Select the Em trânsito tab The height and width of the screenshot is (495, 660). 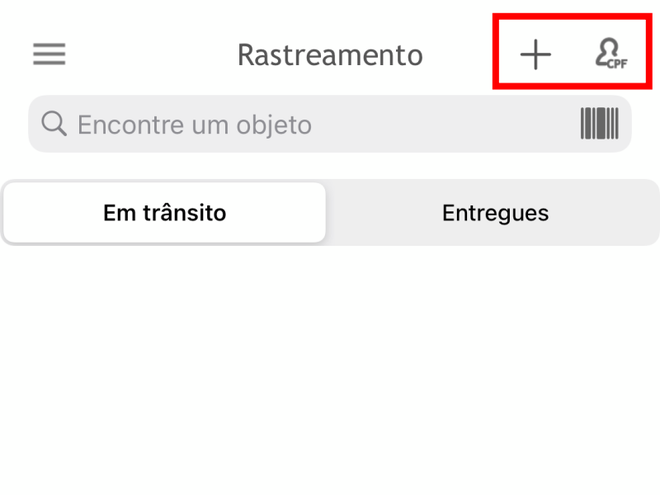point(165,213)
